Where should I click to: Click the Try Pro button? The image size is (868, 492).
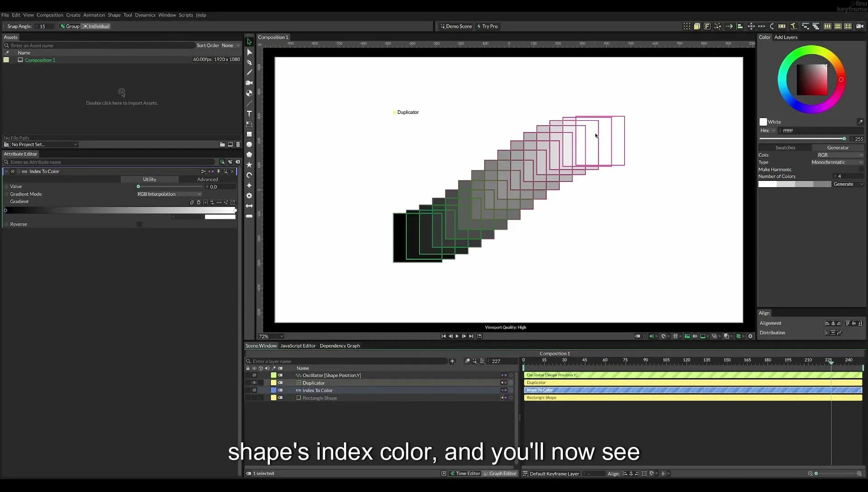click(487, 26)
